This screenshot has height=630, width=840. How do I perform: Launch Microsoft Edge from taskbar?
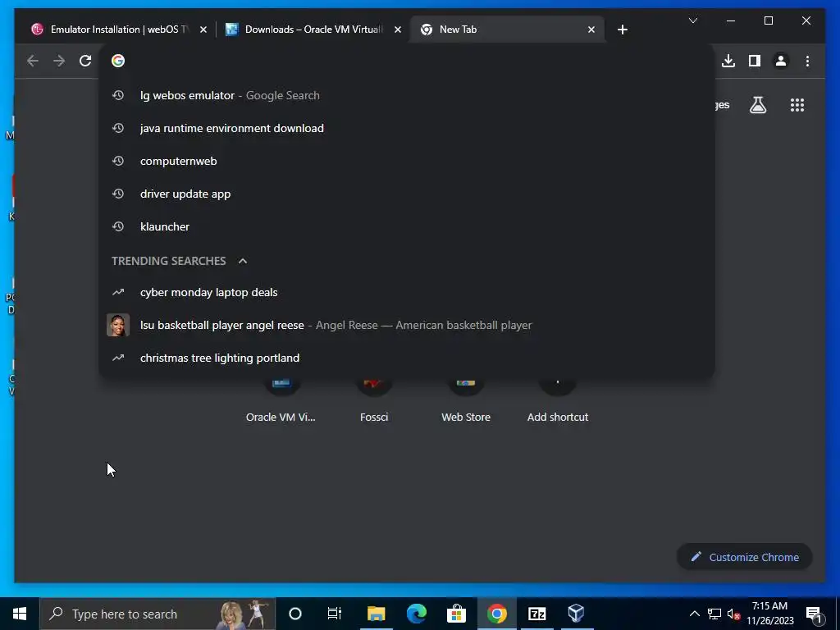coord(416,614)
